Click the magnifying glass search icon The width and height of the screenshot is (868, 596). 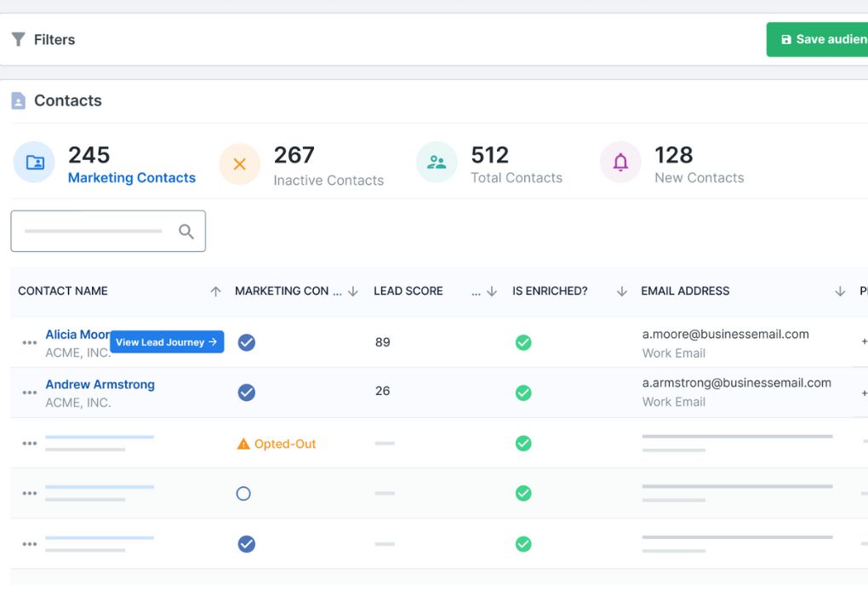click(x=186, y=232)
